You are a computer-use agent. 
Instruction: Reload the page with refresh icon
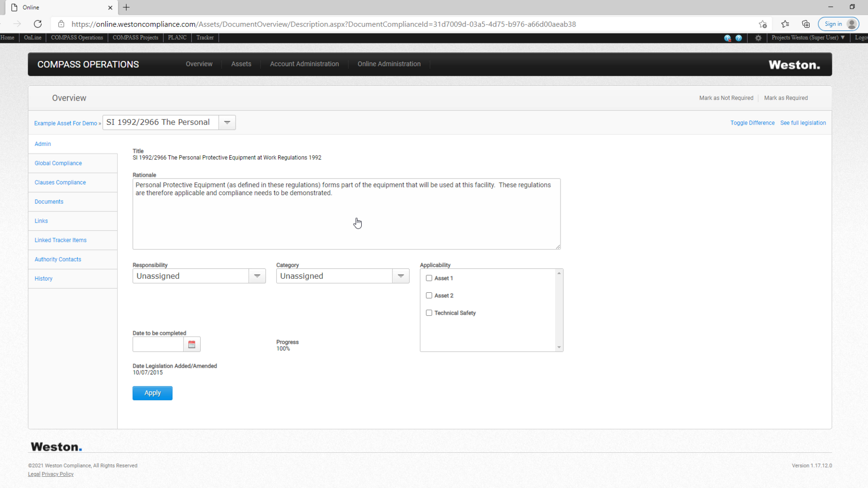point(38,24)
